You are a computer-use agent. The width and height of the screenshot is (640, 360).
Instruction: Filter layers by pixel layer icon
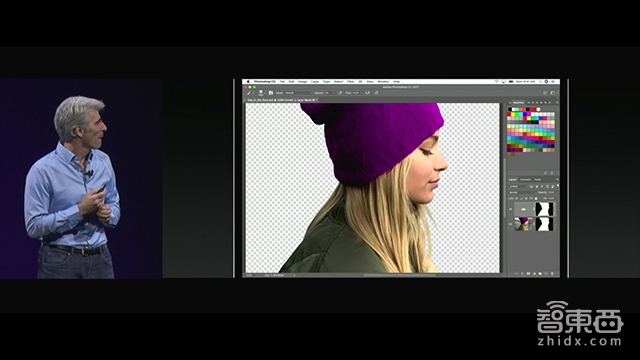point(531,187)
